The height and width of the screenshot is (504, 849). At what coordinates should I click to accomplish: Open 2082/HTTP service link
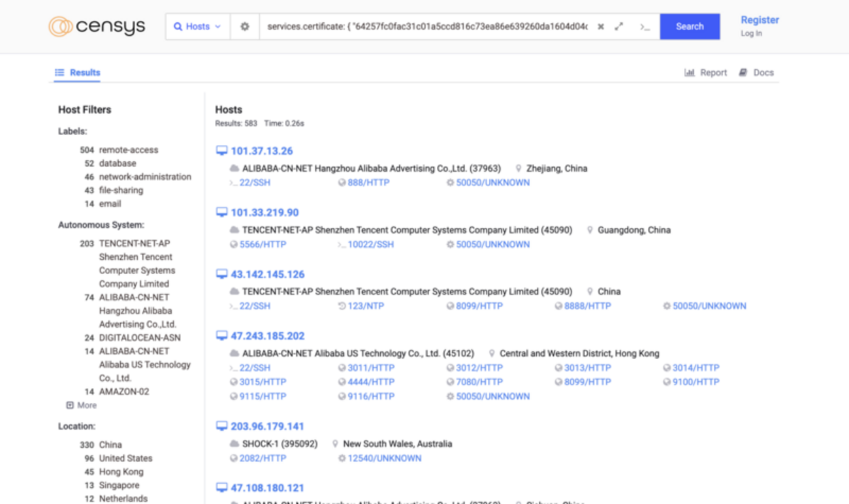tap(263, 458)
